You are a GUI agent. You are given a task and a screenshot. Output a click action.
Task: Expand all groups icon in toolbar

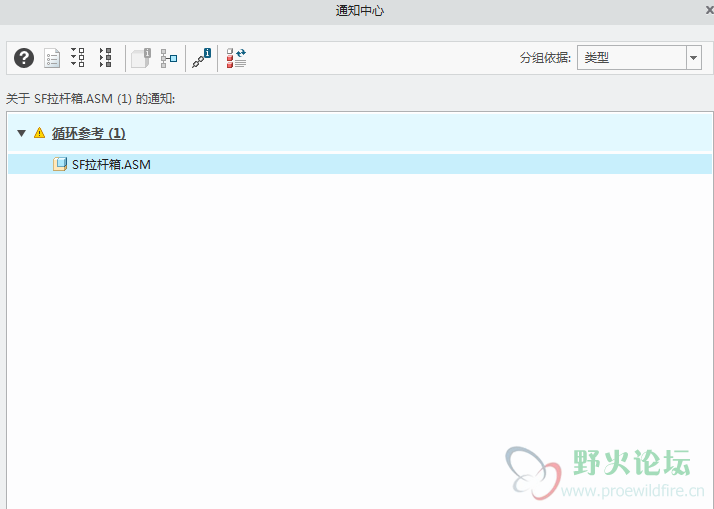click(78, 58)
